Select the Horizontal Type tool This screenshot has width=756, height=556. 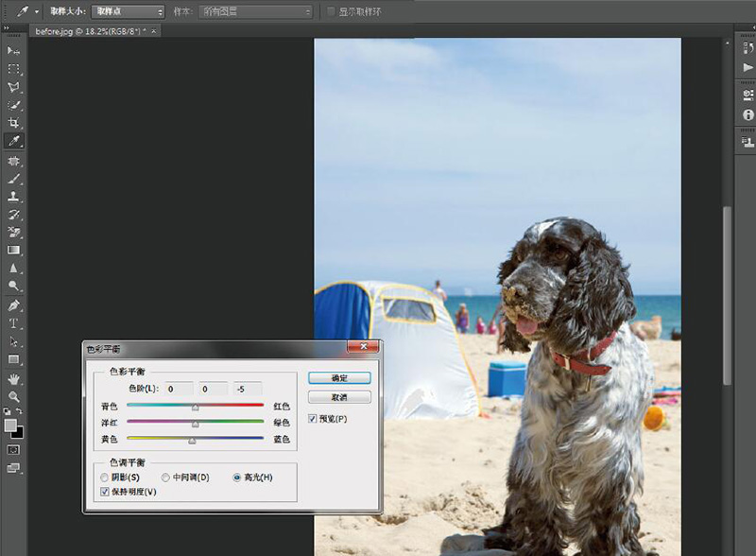tap(13, 323)
